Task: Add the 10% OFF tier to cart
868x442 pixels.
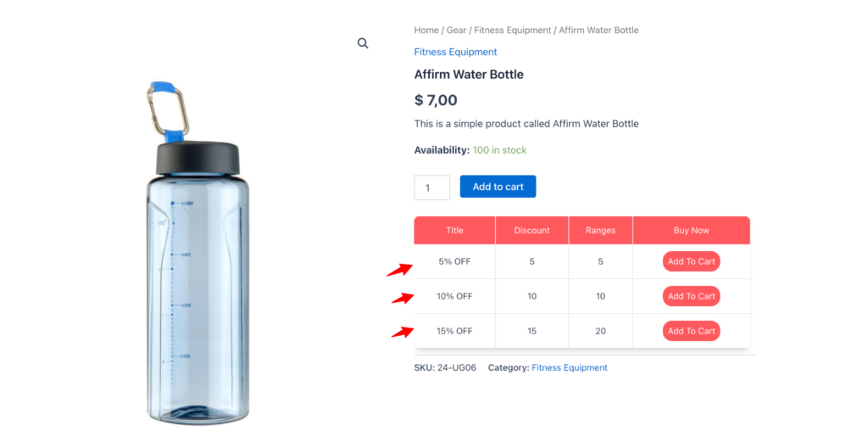Action: coord(691,296)
